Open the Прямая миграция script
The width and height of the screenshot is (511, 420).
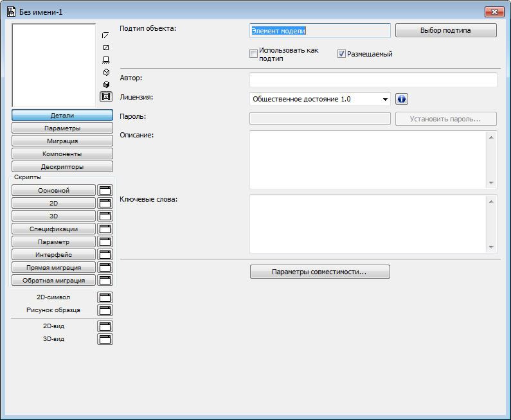(x=54, y=268)
